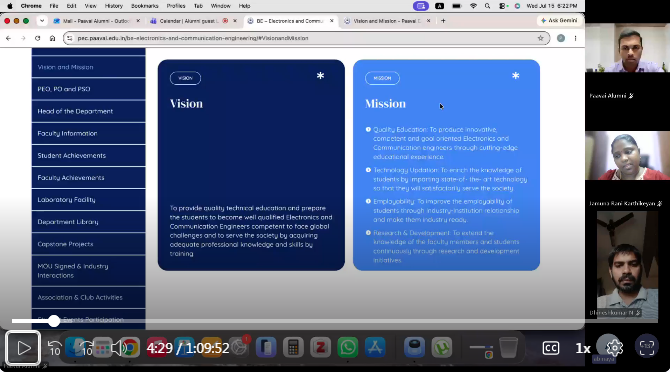Open Laboratory Facility section
This screenshot has width=670, height=372.
pos(88,199)
